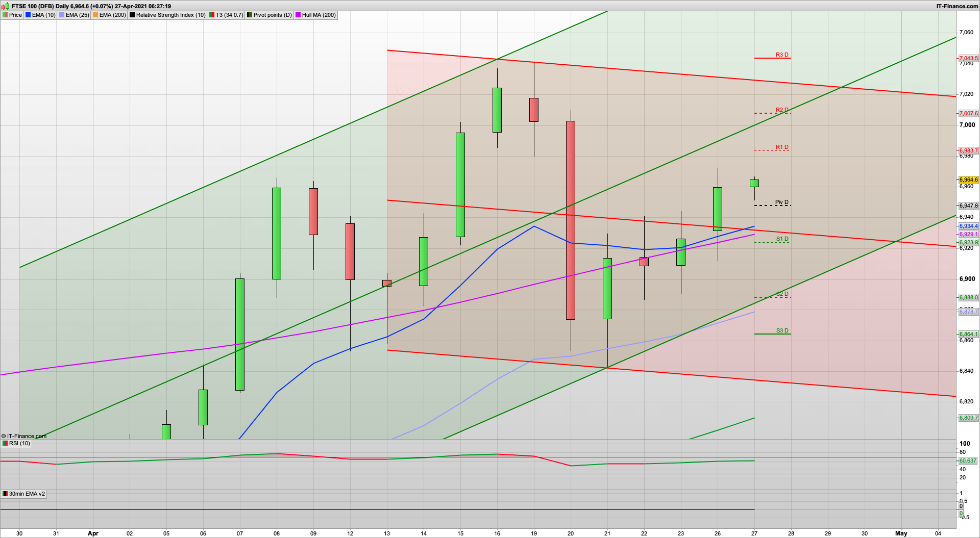Click the lavender EMA (25) indicator icon
The image size is (980, 538).
click(x=63, y=15)
